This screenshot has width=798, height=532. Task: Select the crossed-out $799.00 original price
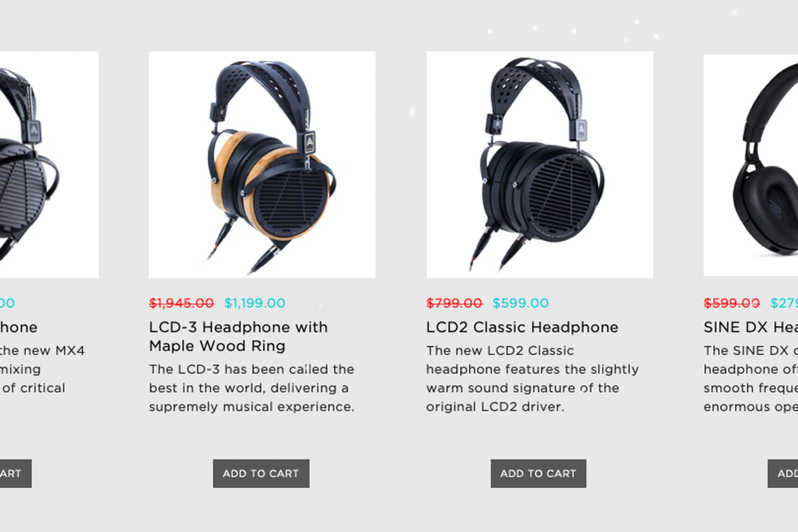coord(454,303)
